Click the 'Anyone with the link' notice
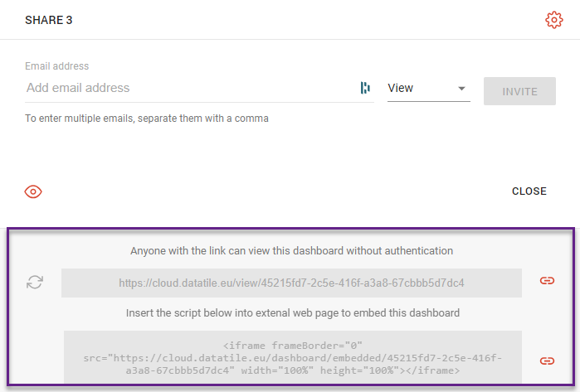Viewport: 580px width, 392px height. pos(291,250)
